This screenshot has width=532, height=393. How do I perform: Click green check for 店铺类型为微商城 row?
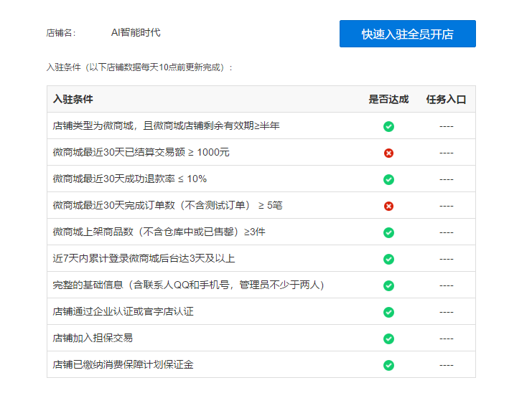[388, 126]
